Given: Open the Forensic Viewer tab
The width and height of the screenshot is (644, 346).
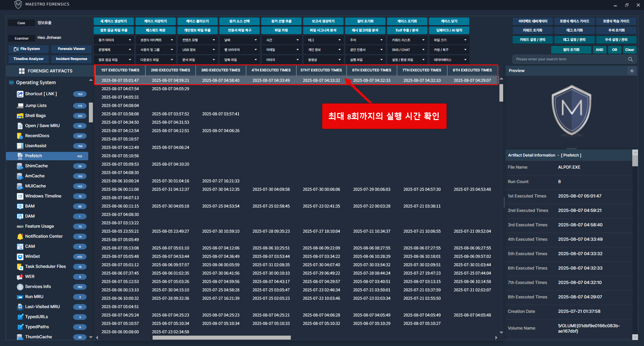Looking at the screenshot, I should click(x=71, y=49).
